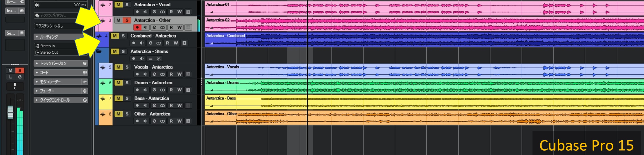
Task: Toggle group editing (=) on Antarctica - Stems
Action: 150,59
